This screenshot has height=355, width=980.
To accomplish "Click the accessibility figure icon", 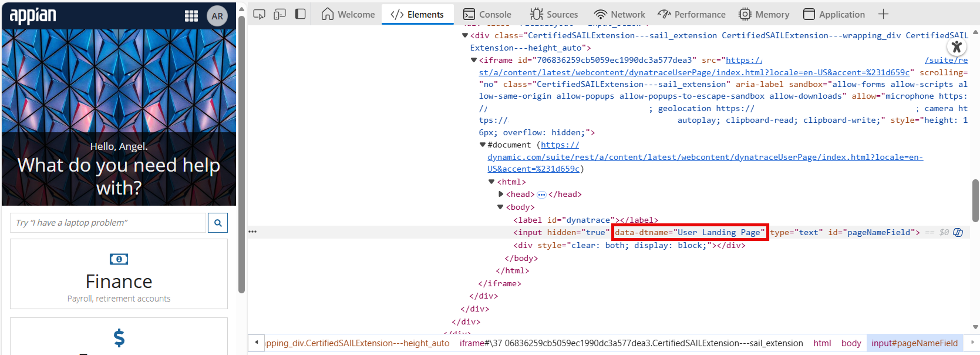I will pos(956,47).
